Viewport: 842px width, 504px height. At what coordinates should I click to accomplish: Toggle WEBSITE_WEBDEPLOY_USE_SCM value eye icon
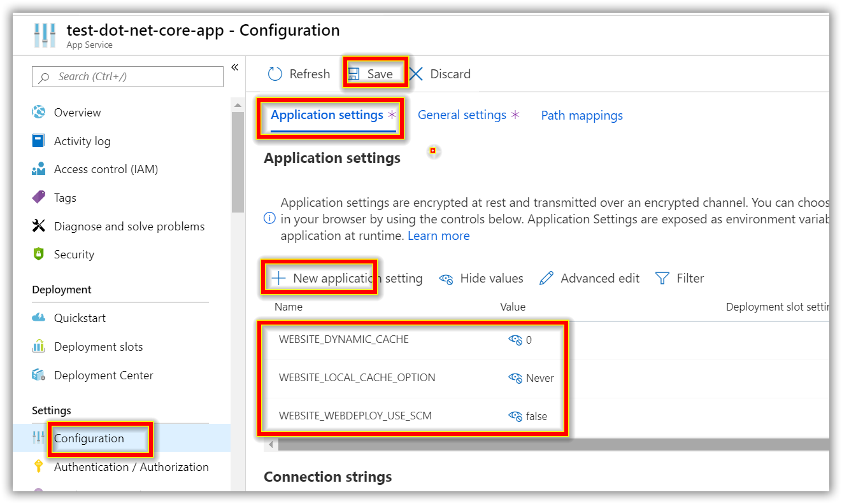[515, 416]
